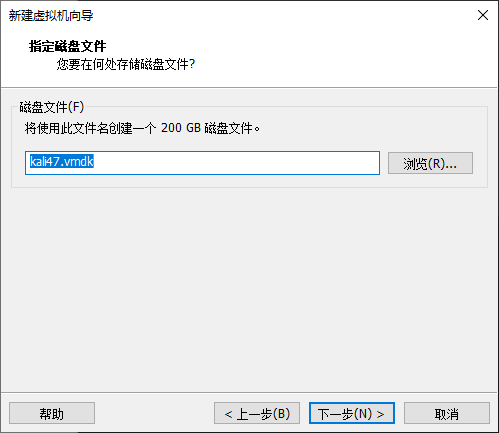
Task: Go to next step with 下一步(N)
Action: click(352, 413)
